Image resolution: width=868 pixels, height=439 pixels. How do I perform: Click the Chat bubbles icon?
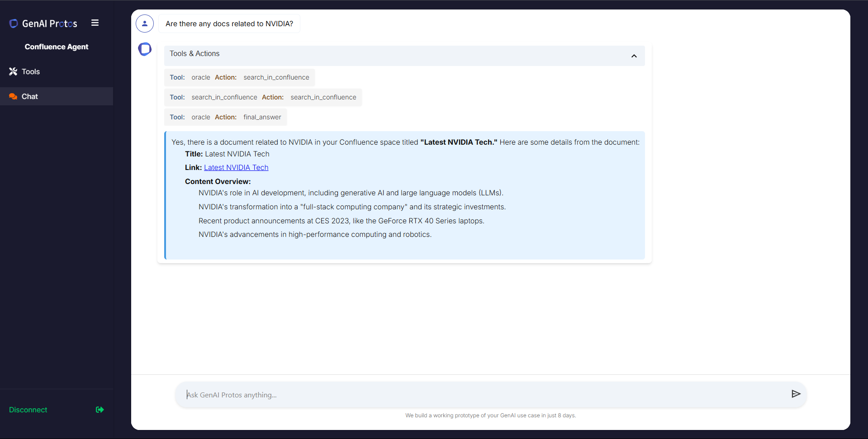coord(13,96)
